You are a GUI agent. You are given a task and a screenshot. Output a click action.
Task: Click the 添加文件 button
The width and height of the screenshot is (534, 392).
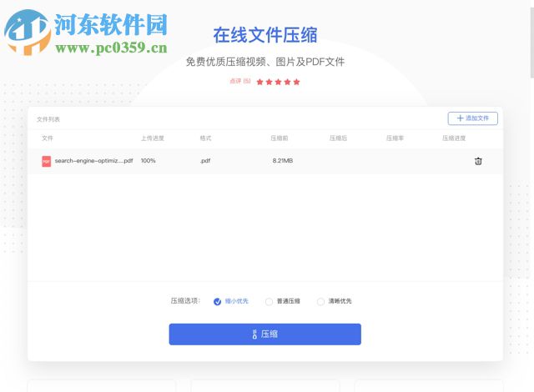473,118
